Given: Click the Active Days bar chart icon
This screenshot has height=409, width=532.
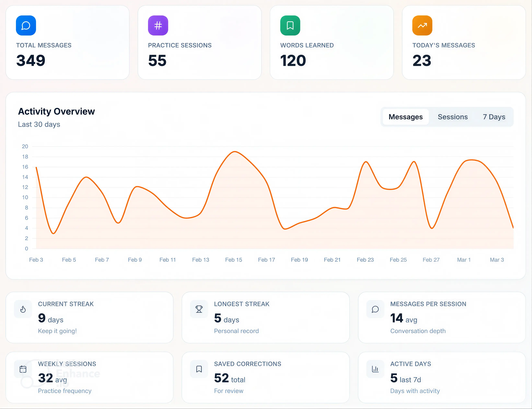Looking at the screenshot, I should [375, 369].
